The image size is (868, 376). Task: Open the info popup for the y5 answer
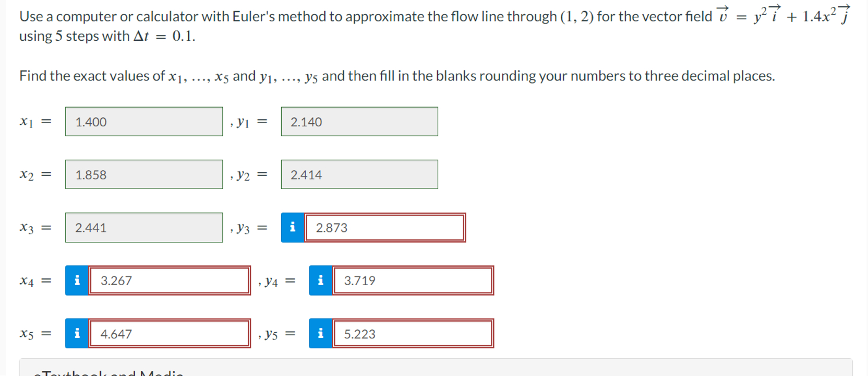(x=320, y=333)
